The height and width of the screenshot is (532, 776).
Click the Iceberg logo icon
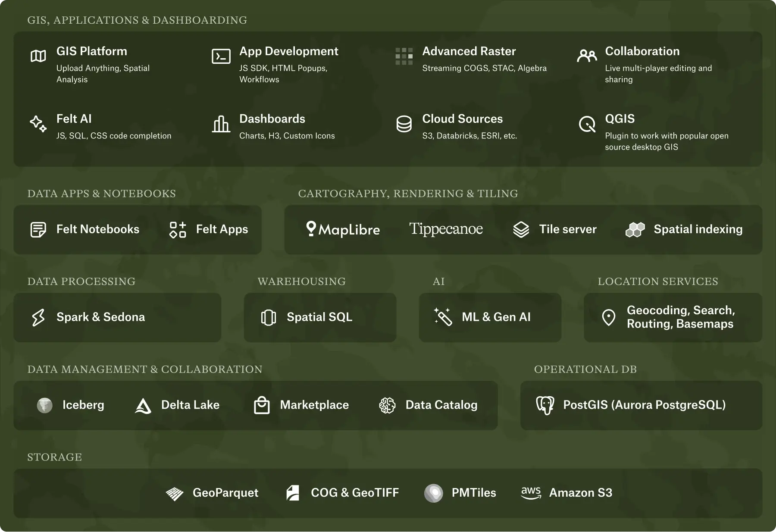[45, 405]
